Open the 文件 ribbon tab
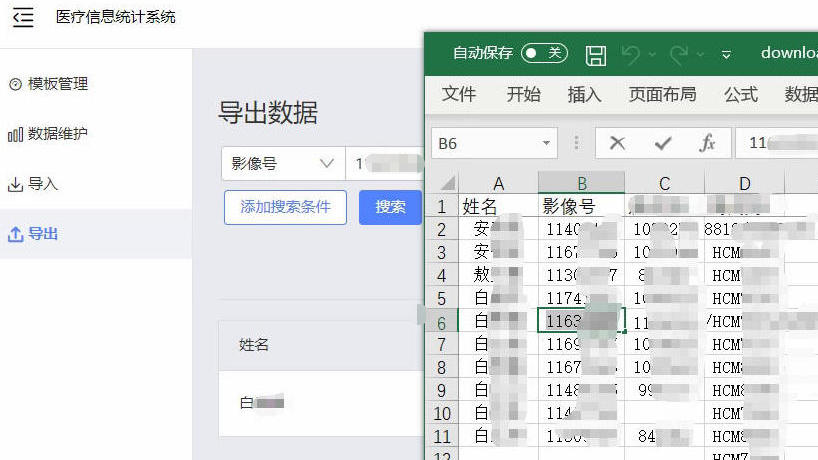The height and width of the screenshot is (460, 818). coord(459,95)
